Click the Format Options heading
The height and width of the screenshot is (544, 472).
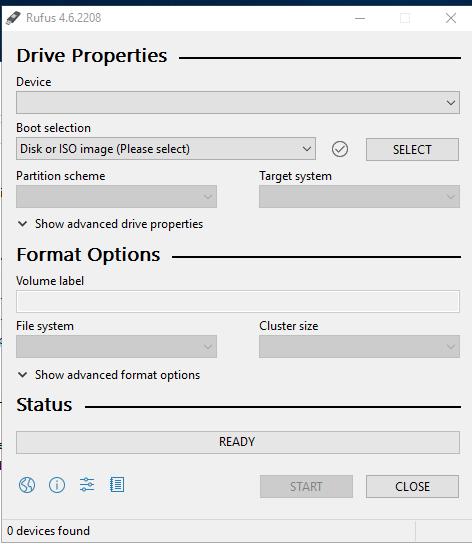click(x=88, y=255)
